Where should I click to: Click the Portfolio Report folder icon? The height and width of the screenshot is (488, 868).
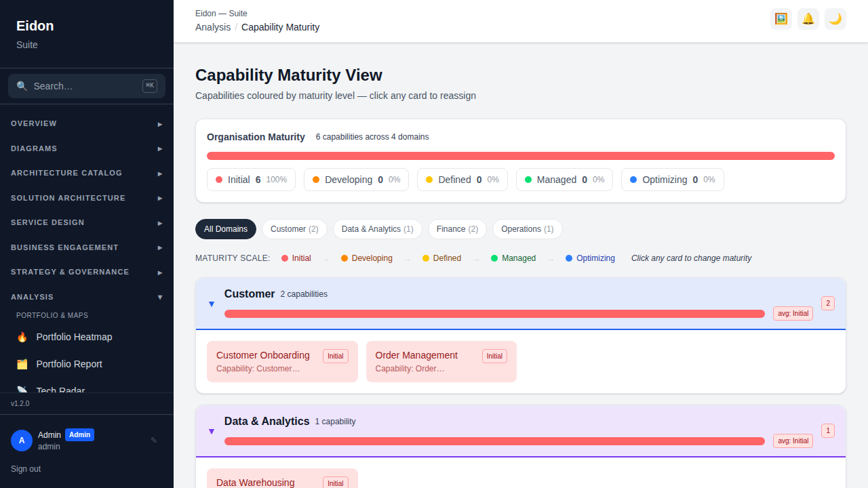22,364
